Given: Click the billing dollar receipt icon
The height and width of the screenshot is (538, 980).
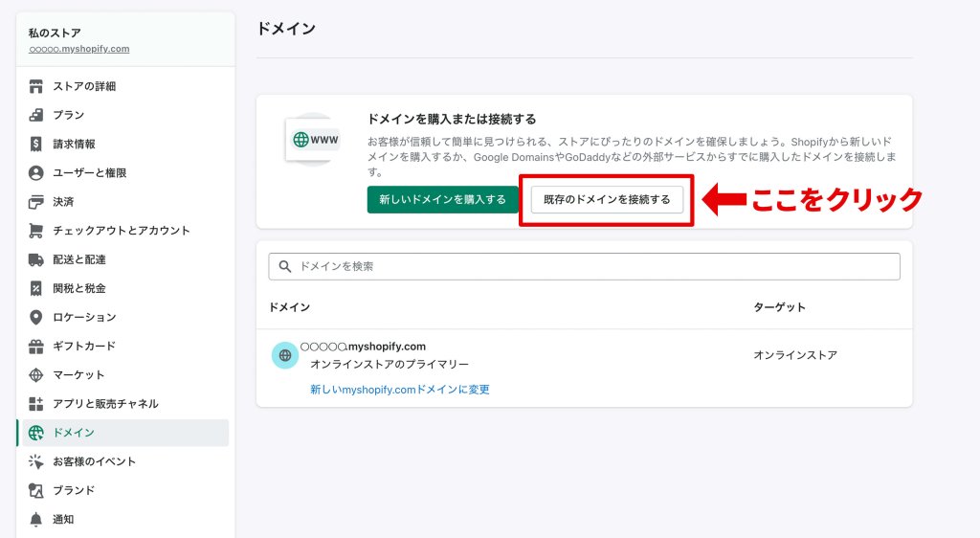Looking at the screenshot, I should pyautogui.click(x=36, y=144).
